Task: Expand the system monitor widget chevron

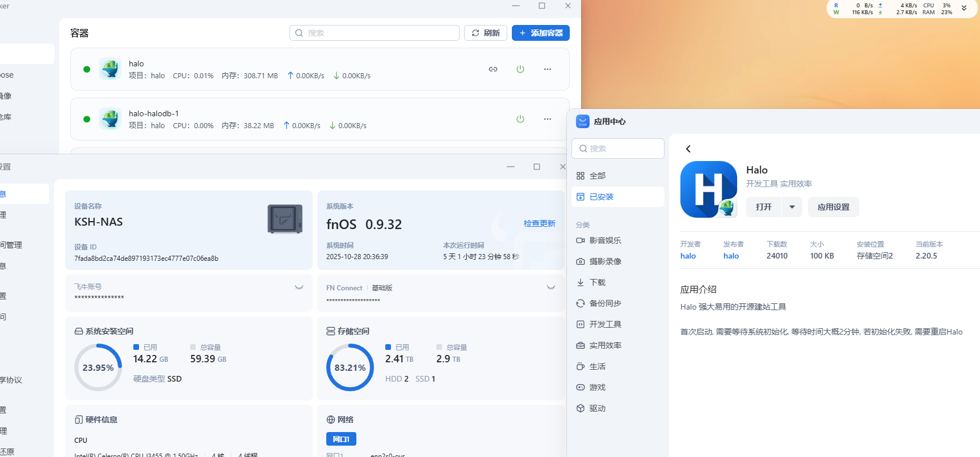Action: [x=964, y=9]
